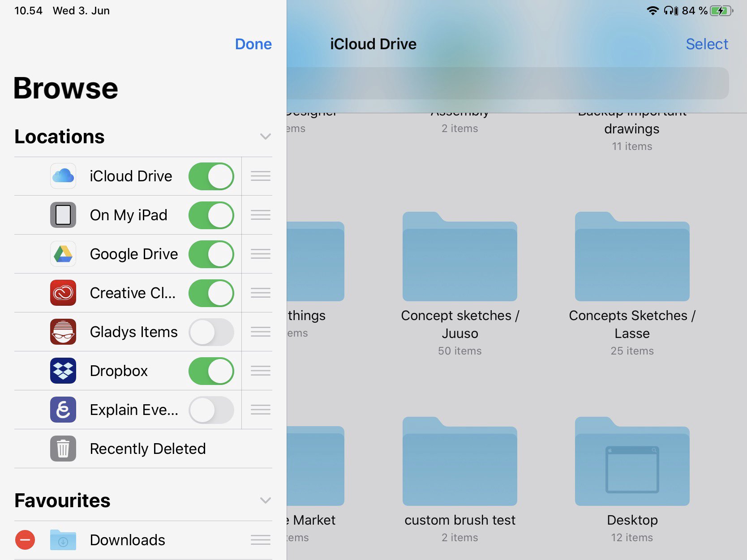Viewport: 747px width, 560px height.
Task: Open Recently Deleted location
Action: pyautogui.click(x=143, y=449)
